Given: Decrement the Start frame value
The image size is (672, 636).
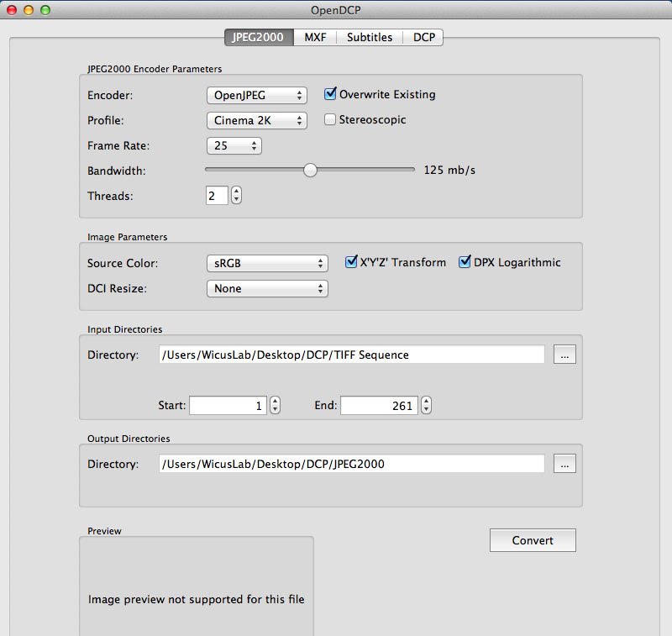Looking at the screenshot, I should pos(276,410).
